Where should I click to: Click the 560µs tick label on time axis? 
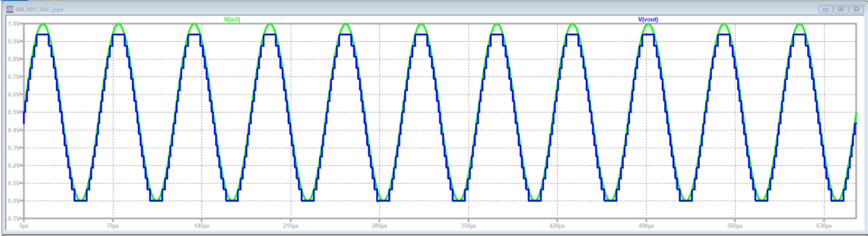(735, 226)
